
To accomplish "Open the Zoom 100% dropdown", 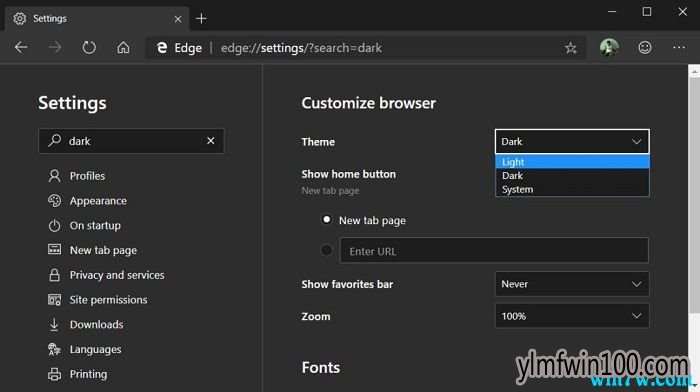I will (x=572, y=316).
